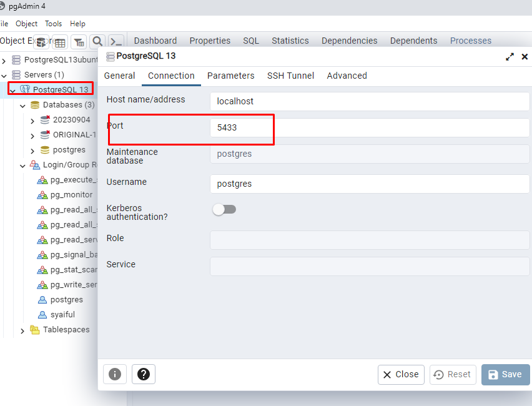The height and width of the screenshot is (406, 532).
Task: Switch to the General tab
Action: tap(119, 76)
